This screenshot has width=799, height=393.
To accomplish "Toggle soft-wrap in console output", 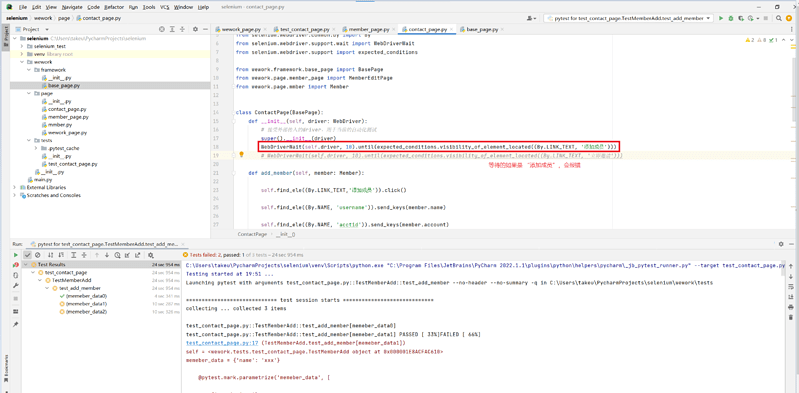I will (791, 286).
